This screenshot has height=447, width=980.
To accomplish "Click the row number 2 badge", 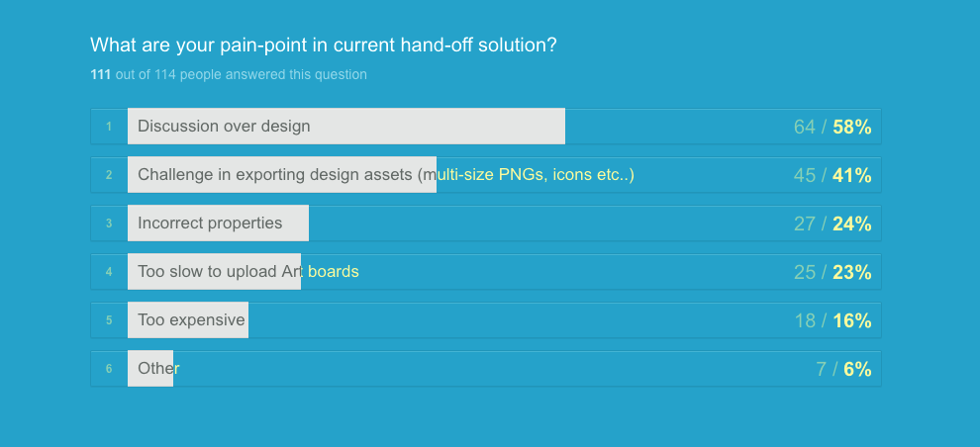I will coord(109,175).
